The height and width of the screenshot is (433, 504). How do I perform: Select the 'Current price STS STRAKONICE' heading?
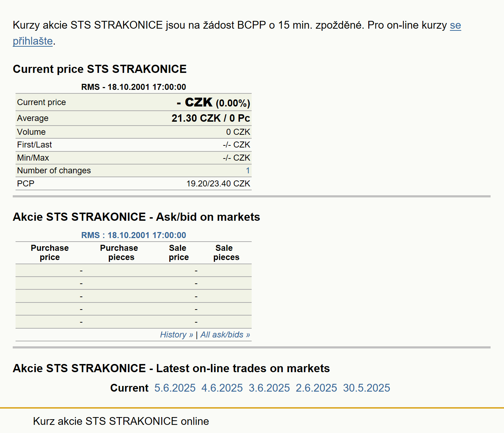[100, 69]
